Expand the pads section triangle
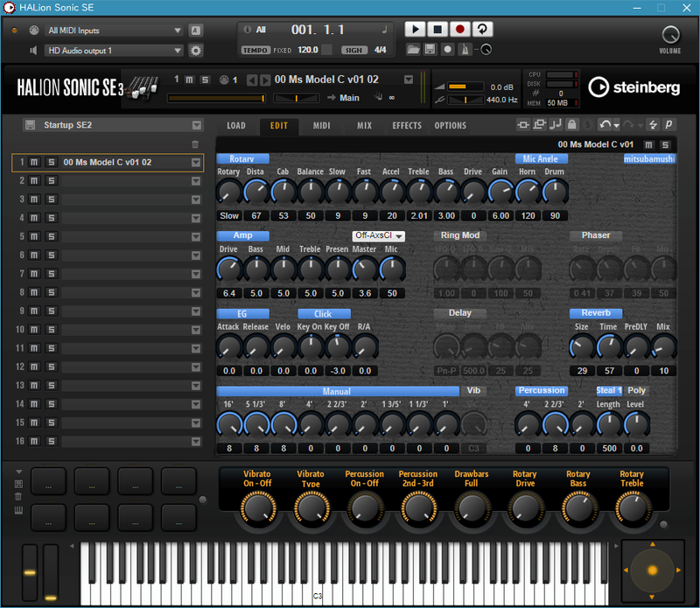This screenshot has width=700, height=608. coord(18,472)
